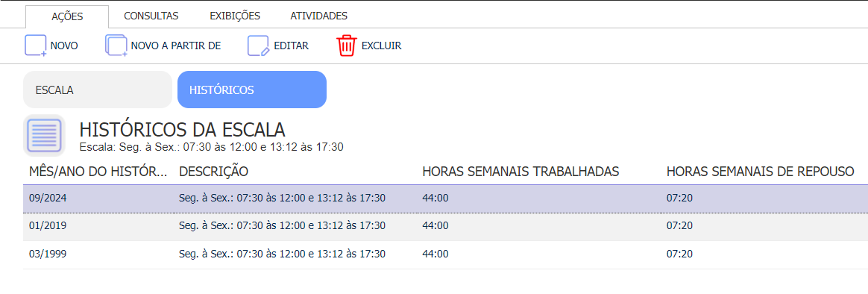The width and height of the screenshot is (868, 294).
Task: Go to the Atividades tab
Action: pyautogui.click(x=319, y=16)
